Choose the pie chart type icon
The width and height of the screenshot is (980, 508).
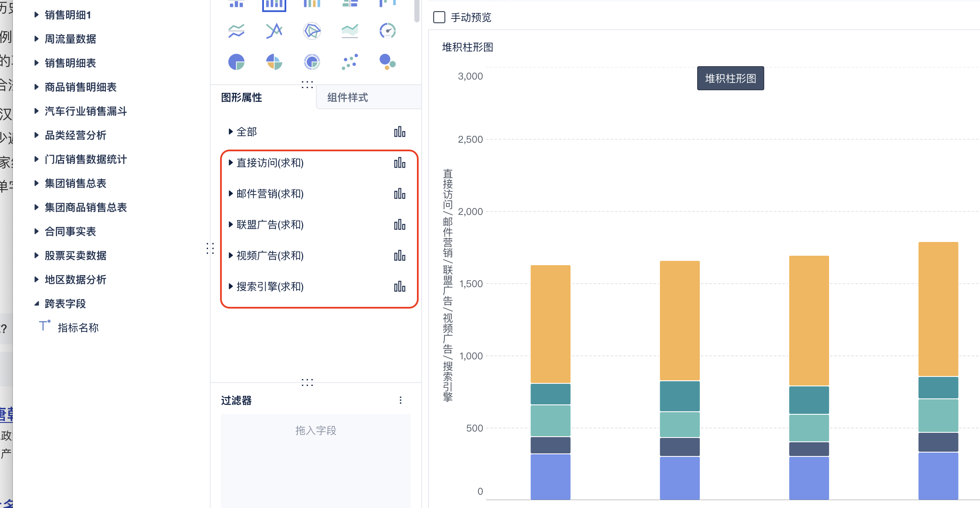[236, 62]
